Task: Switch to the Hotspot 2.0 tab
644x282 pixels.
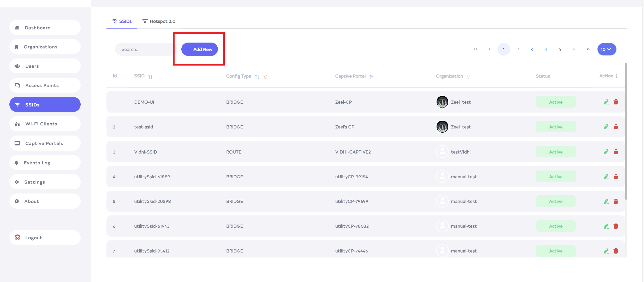Action: (159, 21)
